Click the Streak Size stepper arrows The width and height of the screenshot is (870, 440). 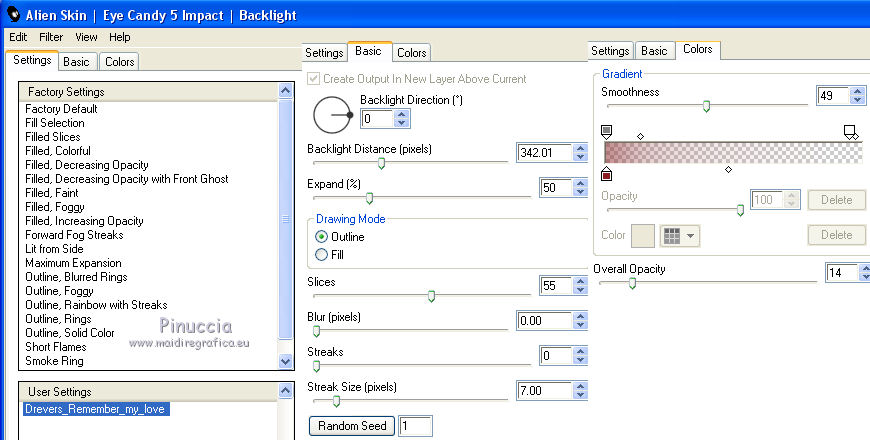coord(580,391)
